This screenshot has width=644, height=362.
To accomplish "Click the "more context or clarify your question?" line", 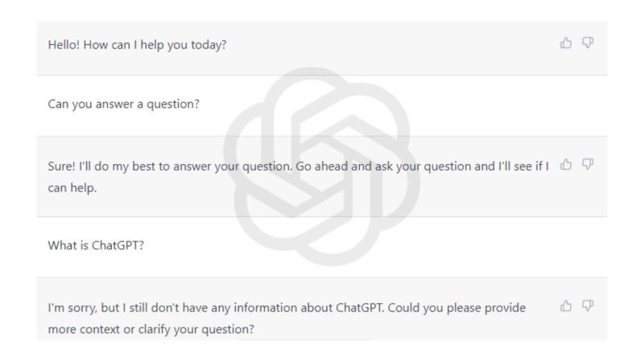I will coord(149,327).
